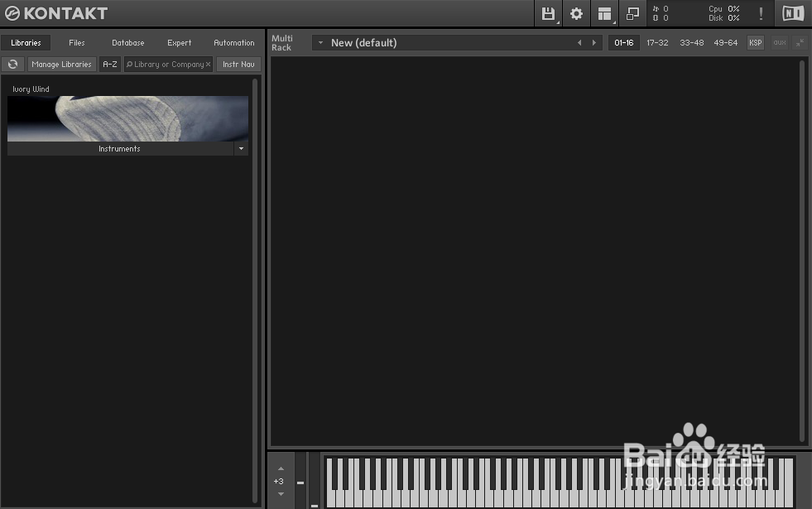Image resolution: width=812 pixels, height=509 pixels.
Task: Select rack page 01-16
Action: coord(624,42)
